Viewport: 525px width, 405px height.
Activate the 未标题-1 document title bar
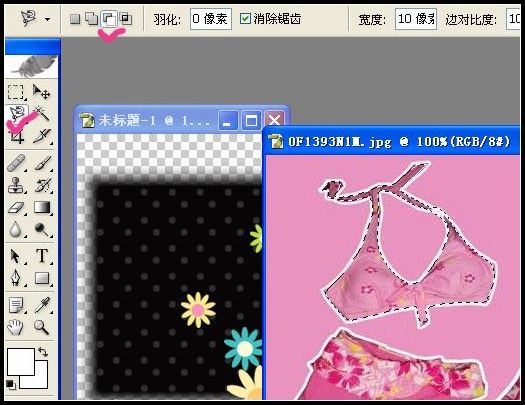tap(146, 120)
